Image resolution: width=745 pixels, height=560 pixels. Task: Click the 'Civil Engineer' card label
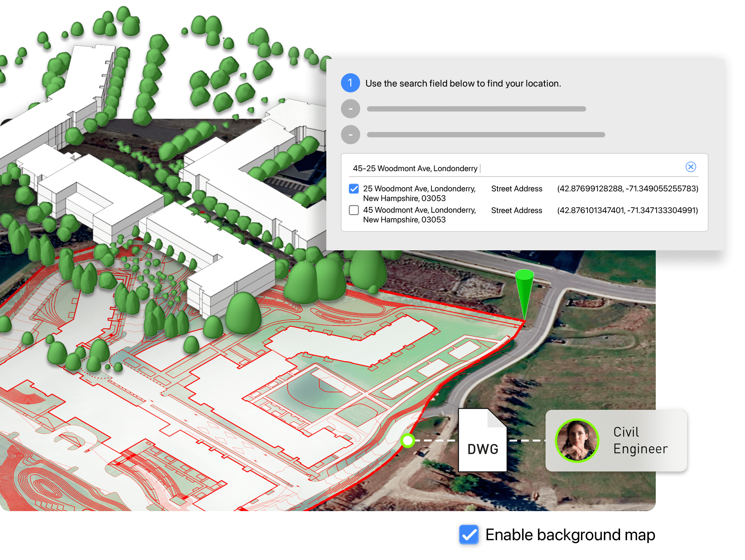pyautogui.click(x=641, y=440)
